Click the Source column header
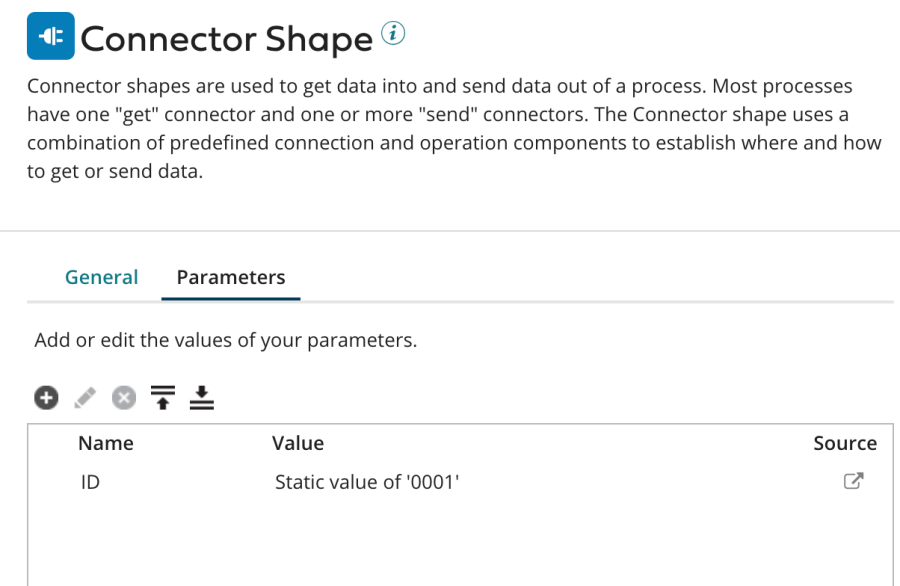Screen dimensions: 900x586 [x=844, y=443]
